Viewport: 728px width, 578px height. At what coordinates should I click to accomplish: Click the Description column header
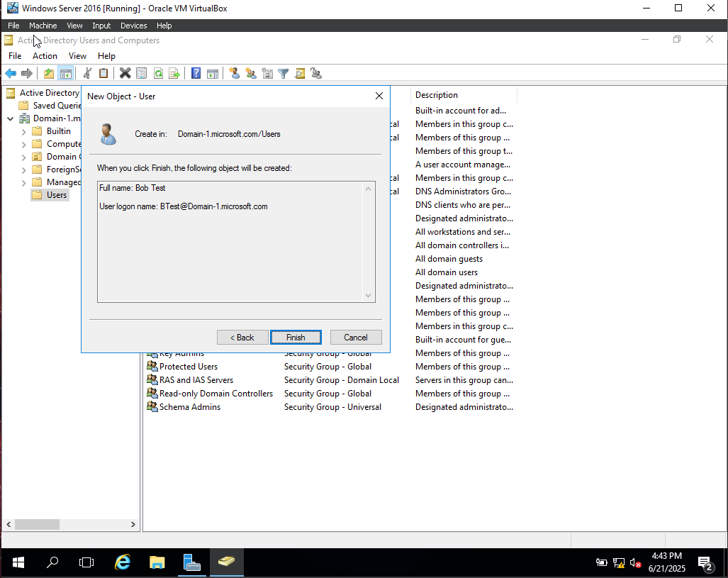pyautogui.click(x=464, y=95)
